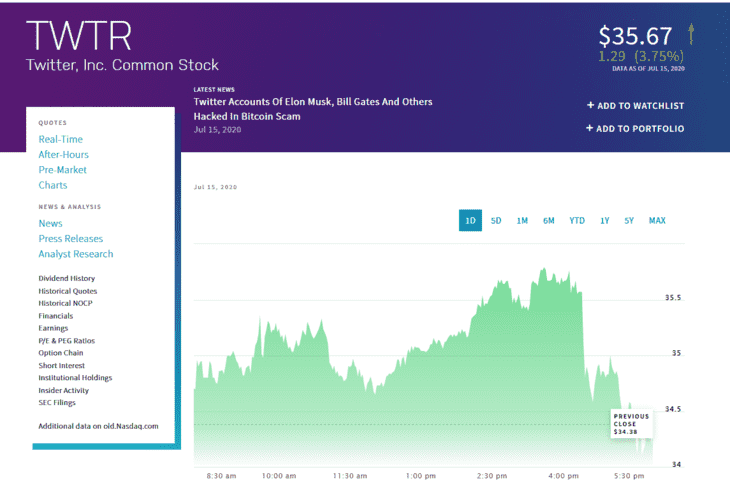
Task: Click the TWTR ticker heading
Action: 79,36
